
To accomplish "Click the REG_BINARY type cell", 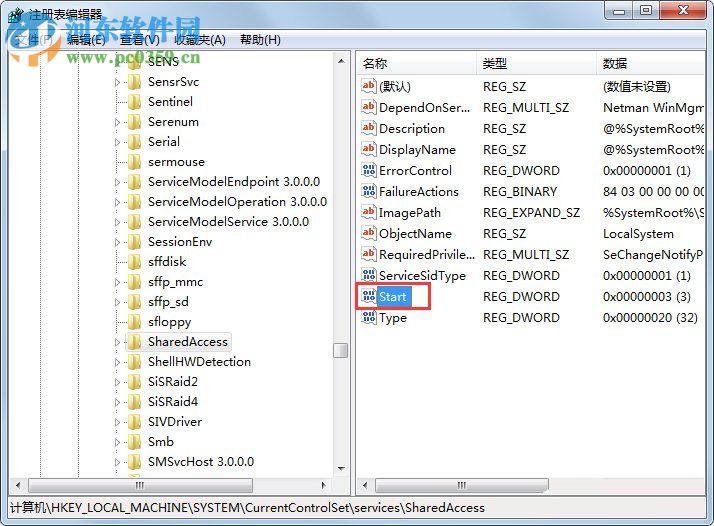I will coord(520,192).
